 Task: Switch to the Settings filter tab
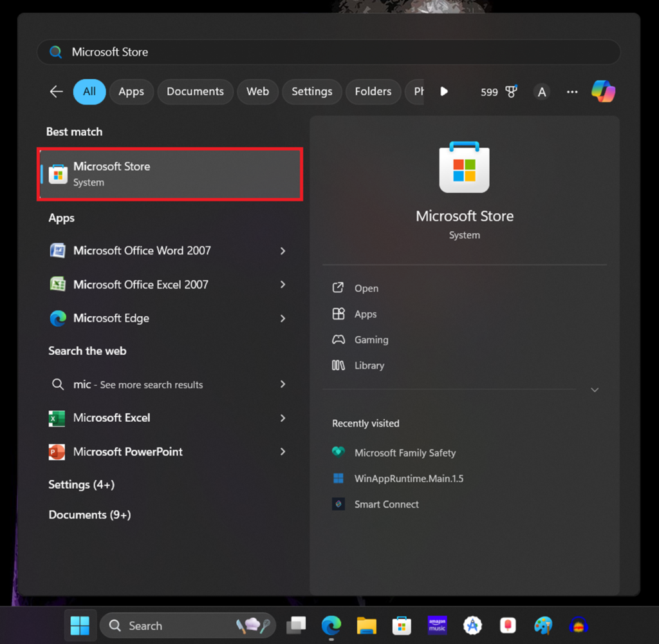312,91
